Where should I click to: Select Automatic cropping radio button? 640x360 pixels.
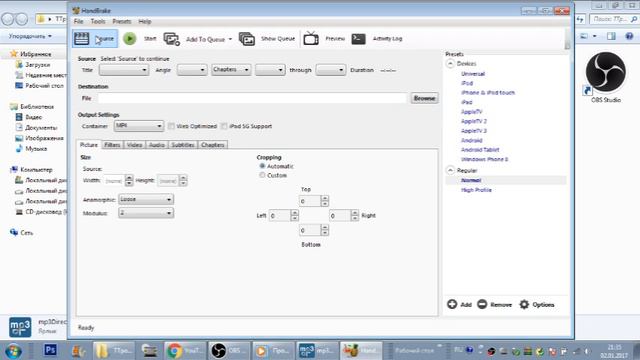(x=262, y=166)
